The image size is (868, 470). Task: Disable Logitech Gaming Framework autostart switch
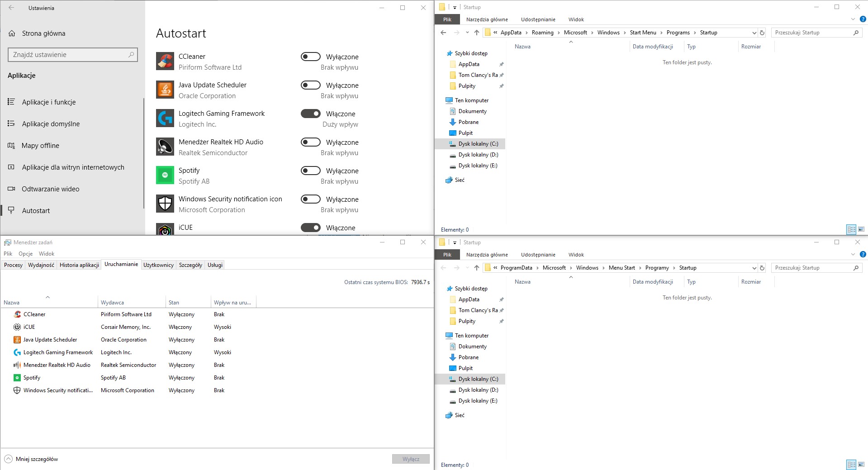pyautogui.click(x=311, y=114)
